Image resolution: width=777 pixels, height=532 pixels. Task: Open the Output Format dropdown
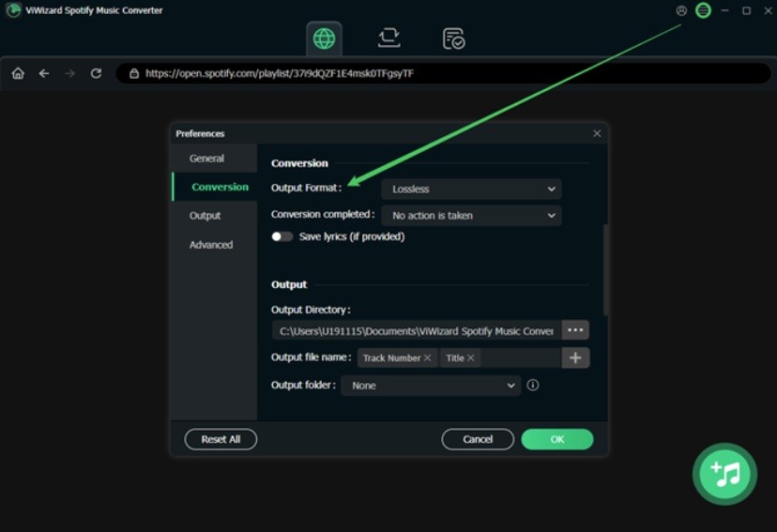click(471, 189)
